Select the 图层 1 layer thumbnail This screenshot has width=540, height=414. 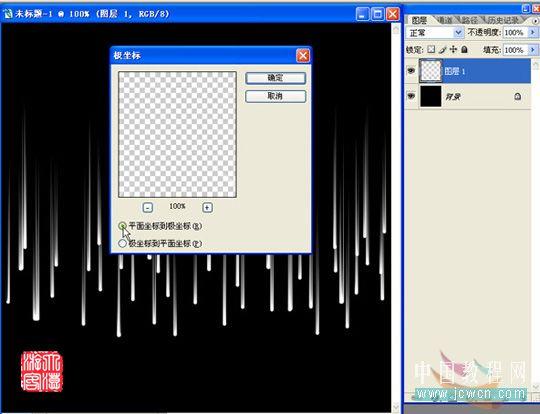[430, 71]
